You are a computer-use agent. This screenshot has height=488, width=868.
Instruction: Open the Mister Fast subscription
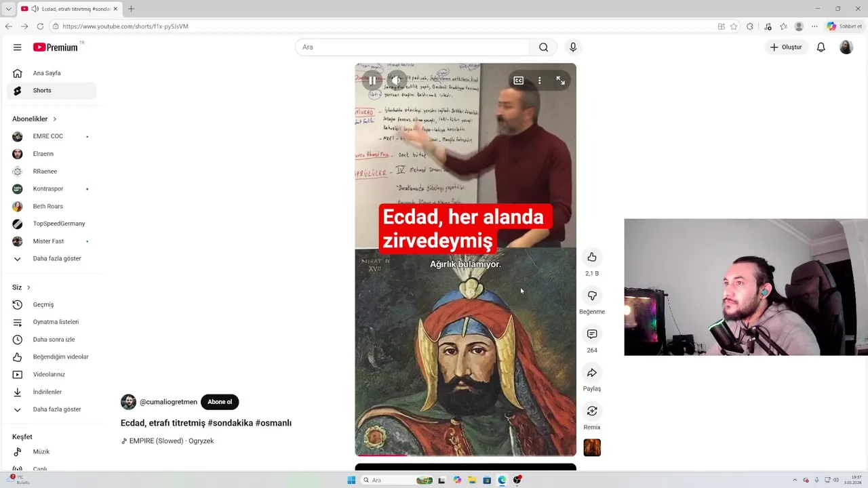(52, 241)
